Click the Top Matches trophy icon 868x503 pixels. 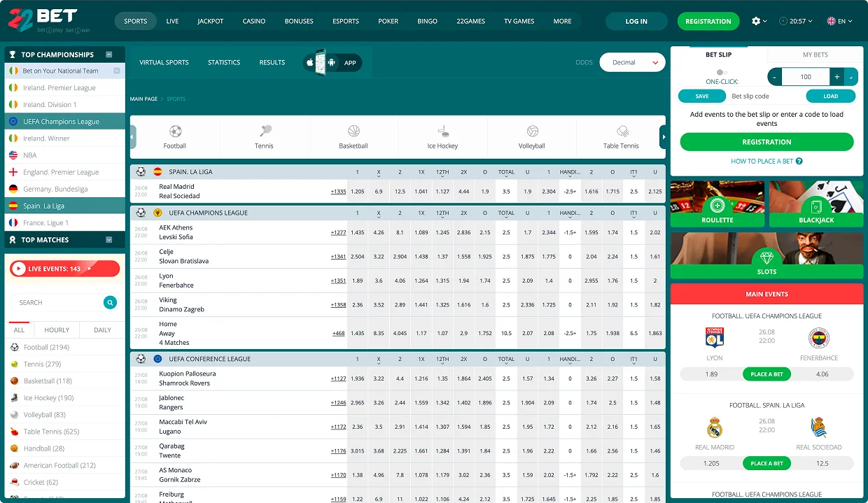(x=13, y=240)
